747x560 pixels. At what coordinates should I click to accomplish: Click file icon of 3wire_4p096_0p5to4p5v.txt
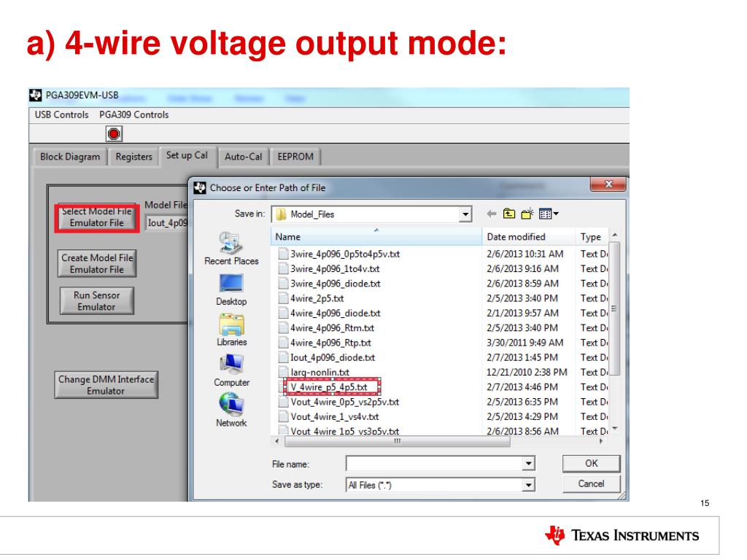tap(284, 254)
